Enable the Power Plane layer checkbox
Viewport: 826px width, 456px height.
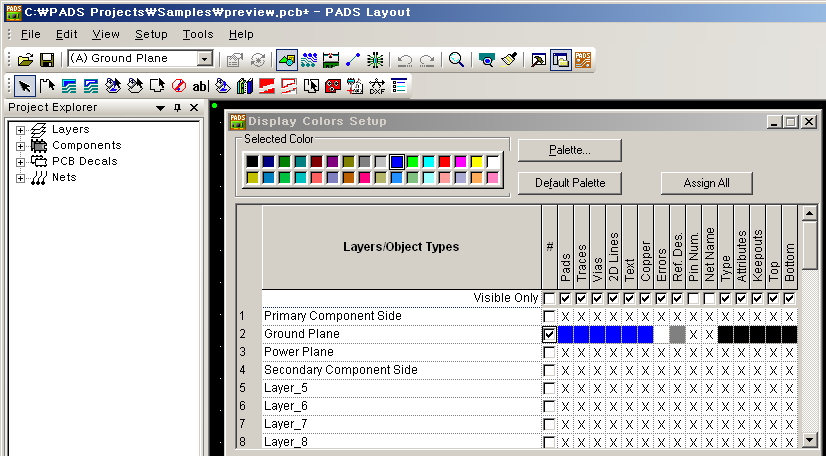coord(549,352)
